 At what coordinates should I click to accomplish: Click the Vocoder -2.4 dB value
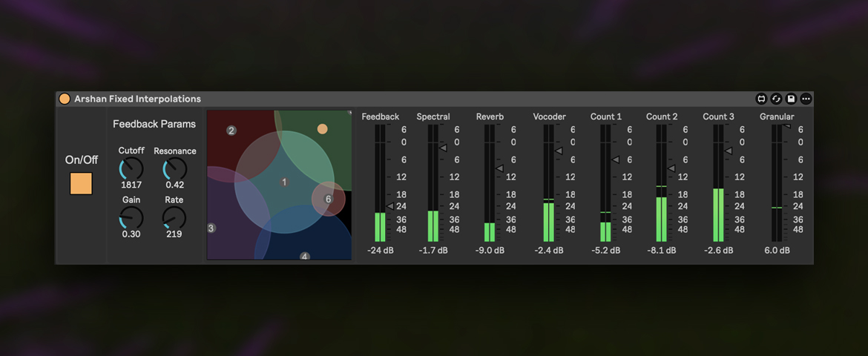[549, 250]
